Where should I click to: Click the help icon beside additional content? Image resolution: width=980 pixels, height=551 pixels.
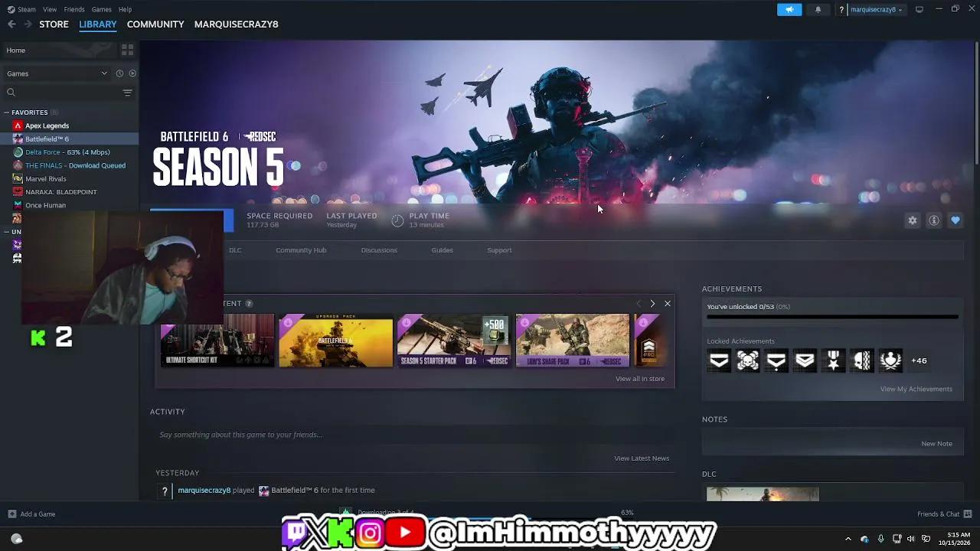[249, 304]
